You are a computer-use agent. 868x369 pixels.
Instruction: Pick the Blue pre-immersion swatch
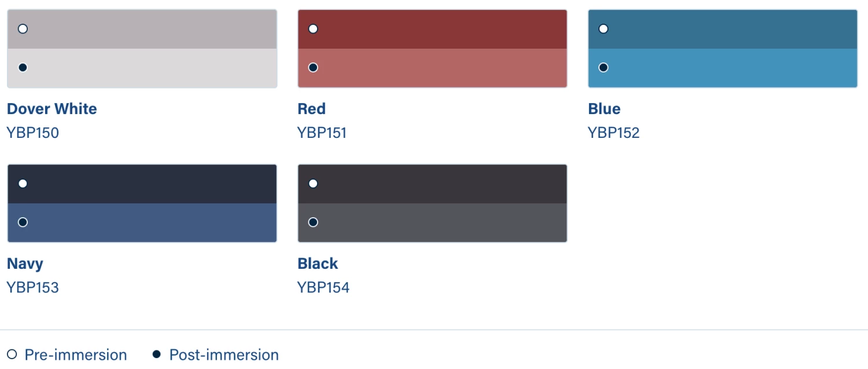(723, 29)
